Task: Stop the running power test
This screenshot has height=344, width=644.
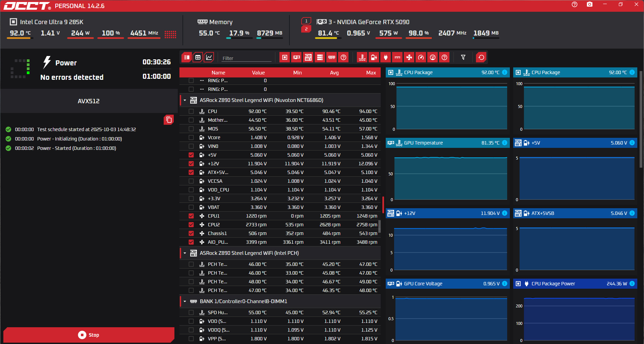Action: pos(89,335)
